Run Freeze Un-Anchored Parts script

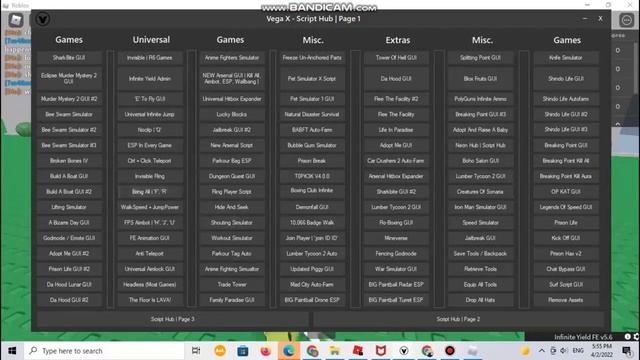tap(312, 58)
